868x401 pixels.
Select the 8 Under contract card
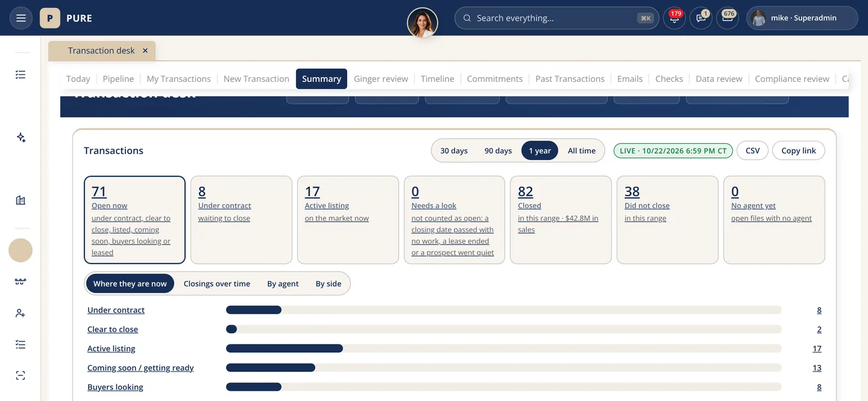coord(241,220)
